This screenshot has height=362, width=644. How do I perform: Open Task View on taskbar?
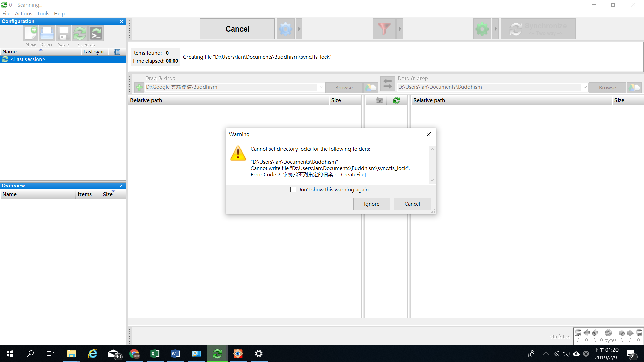pos(50,354)
